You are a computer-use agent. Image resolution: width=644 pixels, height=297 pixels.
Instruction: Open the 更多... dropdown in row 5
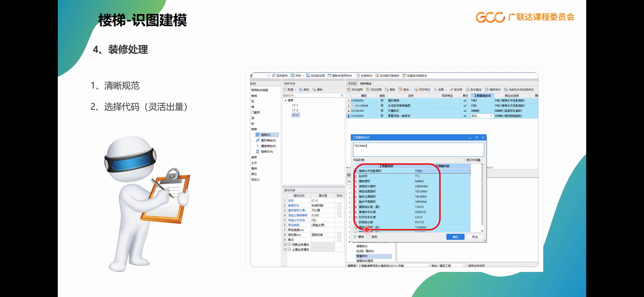491,116
